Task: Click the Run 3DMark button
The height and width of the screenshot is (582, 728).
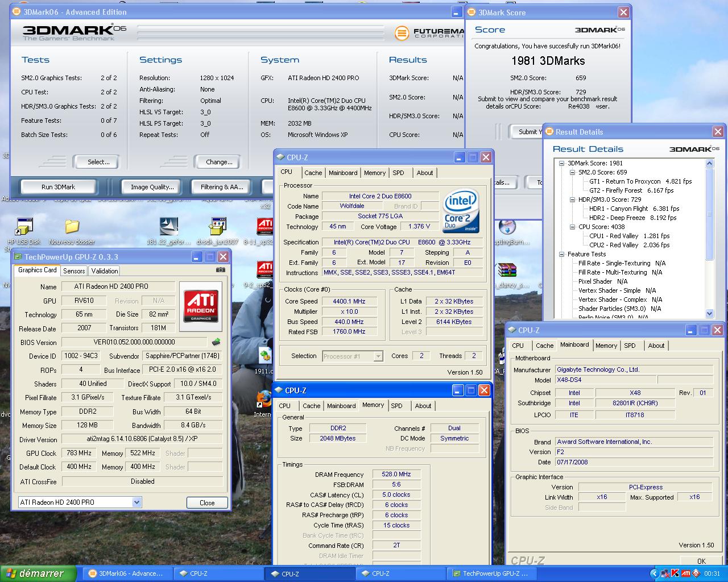Action: click(x=59, y=187)
